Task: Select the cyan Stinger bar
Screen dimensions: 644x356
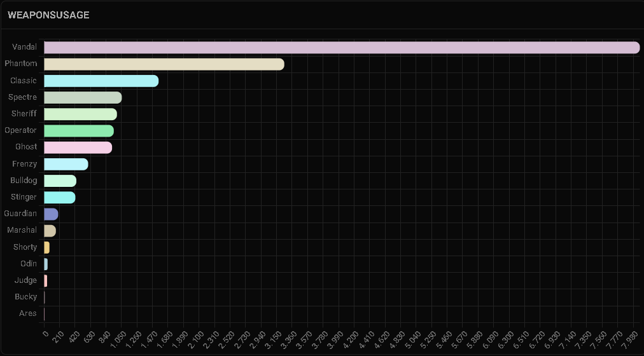Action: (59, 197)
